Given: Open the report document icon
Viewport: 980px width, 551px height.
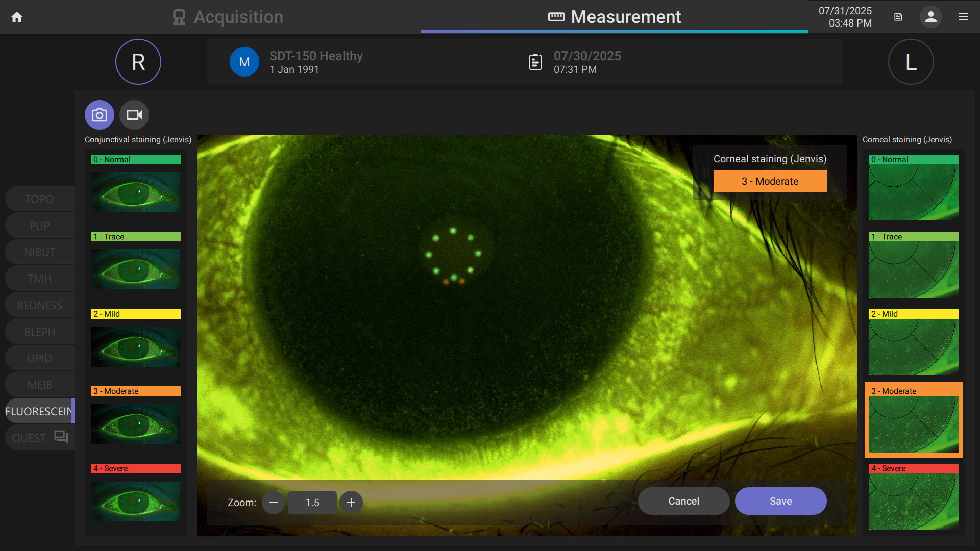Looking at the screenshot, I should (x=898, y=17).
